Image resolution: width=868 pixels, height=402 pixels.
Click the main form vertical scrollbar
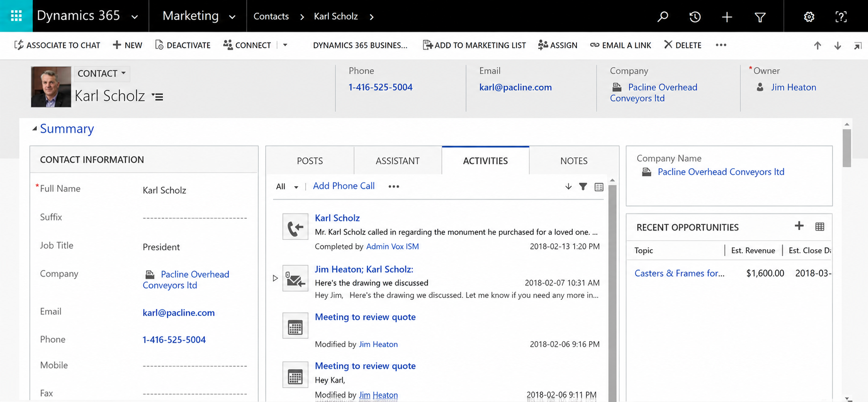(x=847, y=148)
